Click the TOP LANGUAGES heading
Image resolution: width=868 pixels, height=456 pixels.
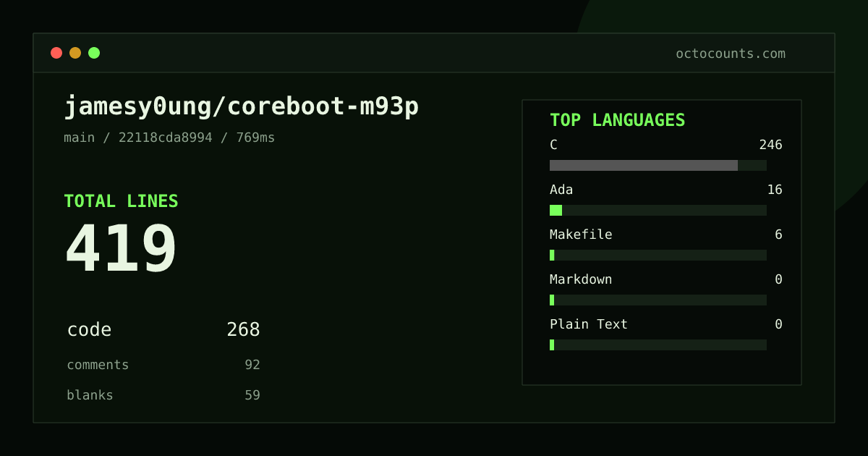pyautogui.click(x=618, y=120)
